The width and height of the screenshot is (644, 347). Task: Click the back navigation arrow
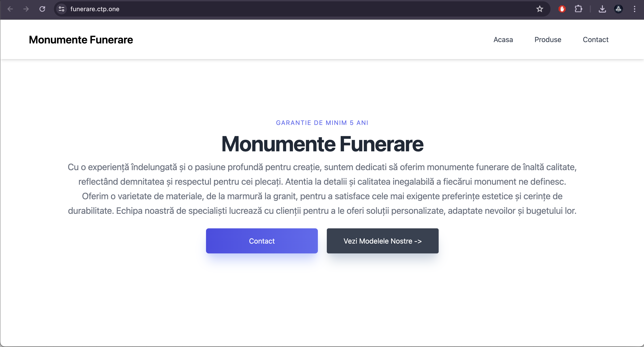coord(10,9)
